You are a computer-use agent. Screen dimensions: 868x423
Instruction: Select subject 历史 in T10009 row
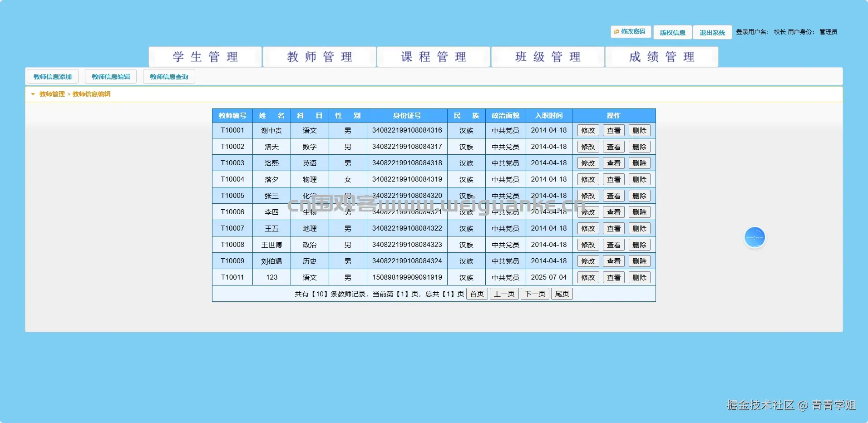click(x=310, y=261)
